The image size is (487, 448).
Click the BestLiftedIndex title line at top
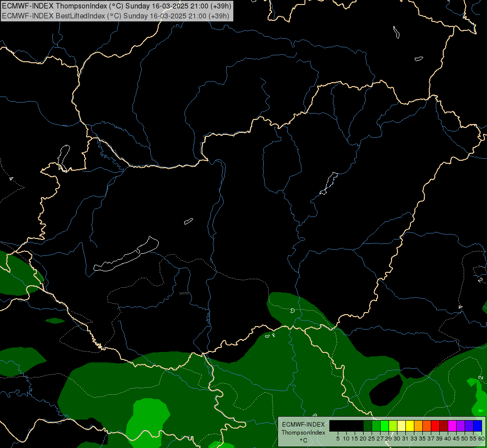click(115, 15)
